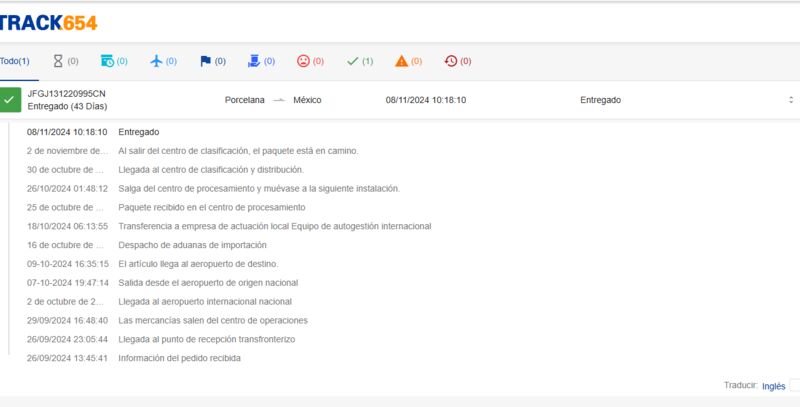
Task: Select tracking number JFGJ131220995CN
Action: pyautogui.click(x=66, y=93)
